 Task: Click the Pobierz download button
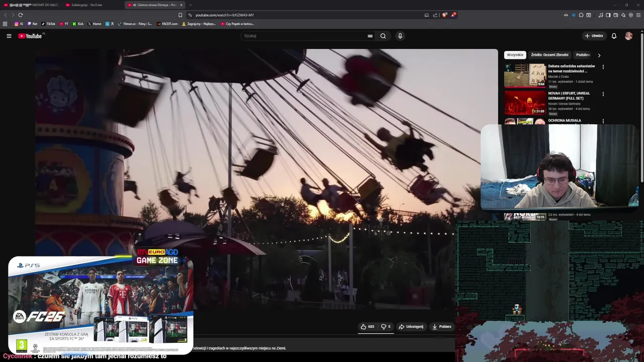point(442,327)
